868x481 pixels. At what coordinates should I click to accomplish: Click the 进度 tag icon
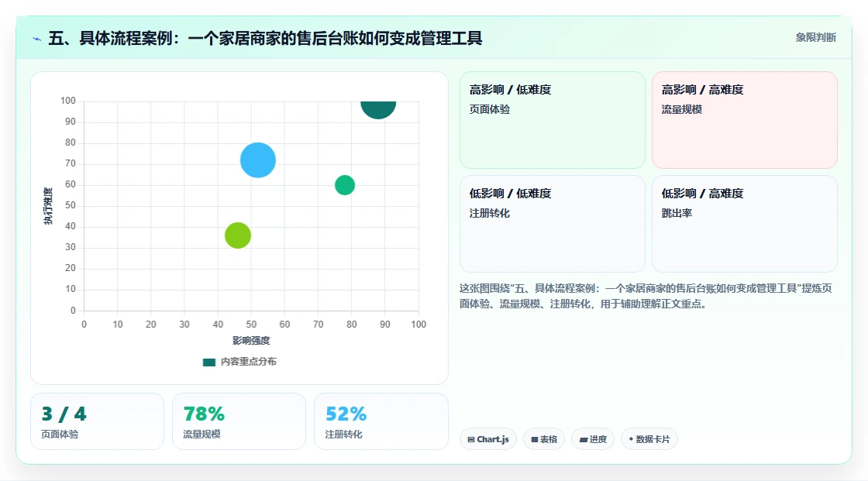(x=584, y=439)
